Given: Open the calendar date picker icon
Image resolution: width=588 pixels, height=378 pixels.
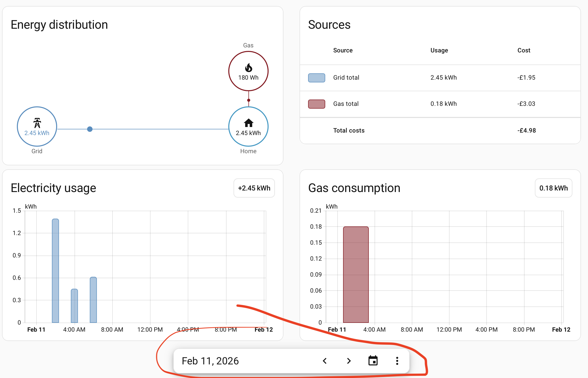Looking at the screenshot, I should tap(373, 361).
